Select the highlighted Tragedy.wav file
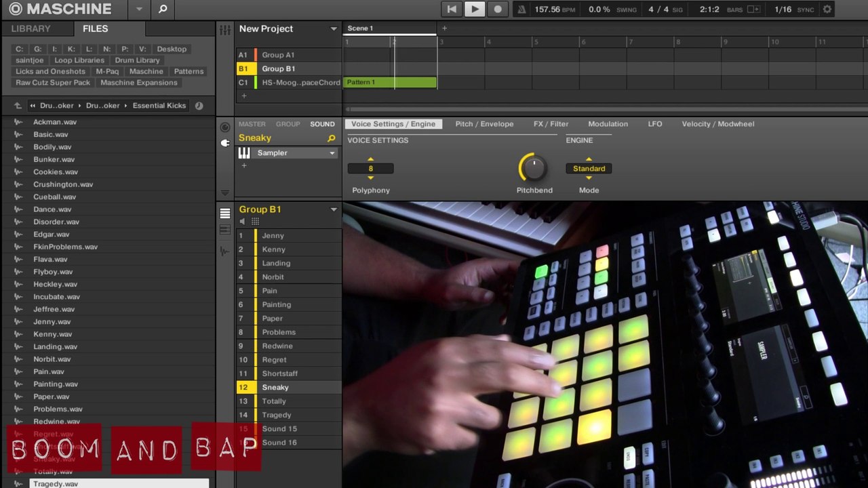Image resolution: width=868 pixels, height=488 pixels. tap(119, 483)
